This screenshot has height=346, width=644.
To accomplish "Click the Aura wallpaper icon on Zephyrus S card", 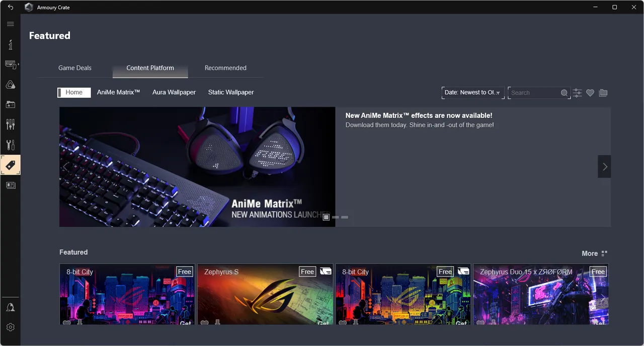I will pyautogui.click(x=326, y=271).
